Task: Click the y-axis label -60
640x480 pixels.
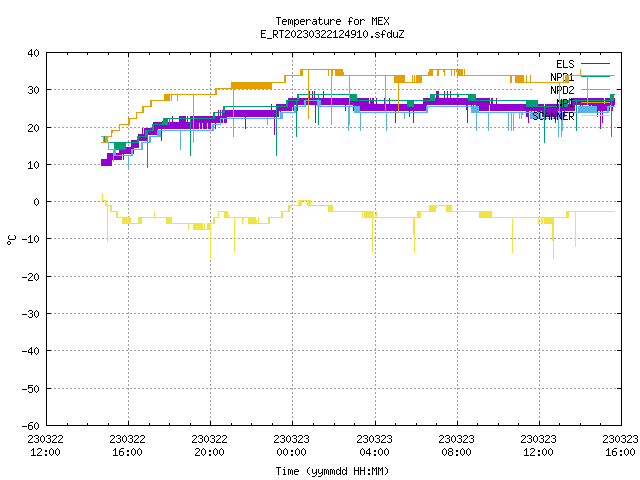Action: (x=31, y=426)
